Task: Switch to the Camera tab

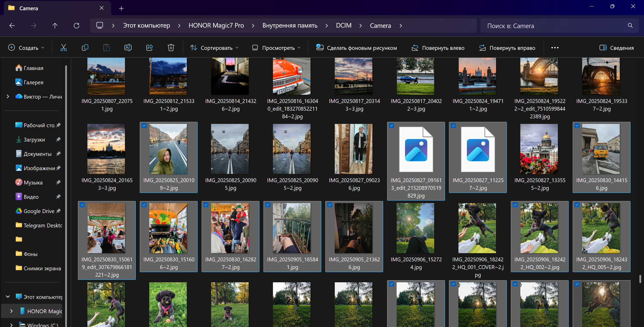Action: coord(29,8)
